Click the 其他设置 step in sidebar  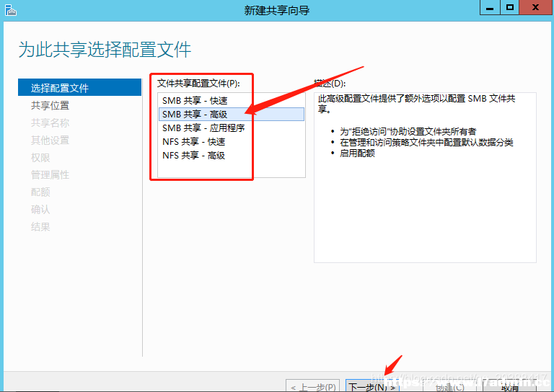[50, 140]
